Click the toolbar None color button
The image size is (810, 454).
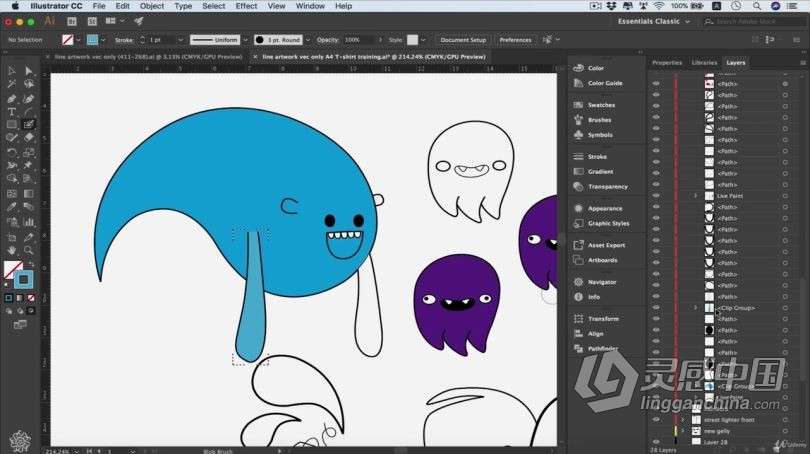pyautogui.click(x=31, y=298)
